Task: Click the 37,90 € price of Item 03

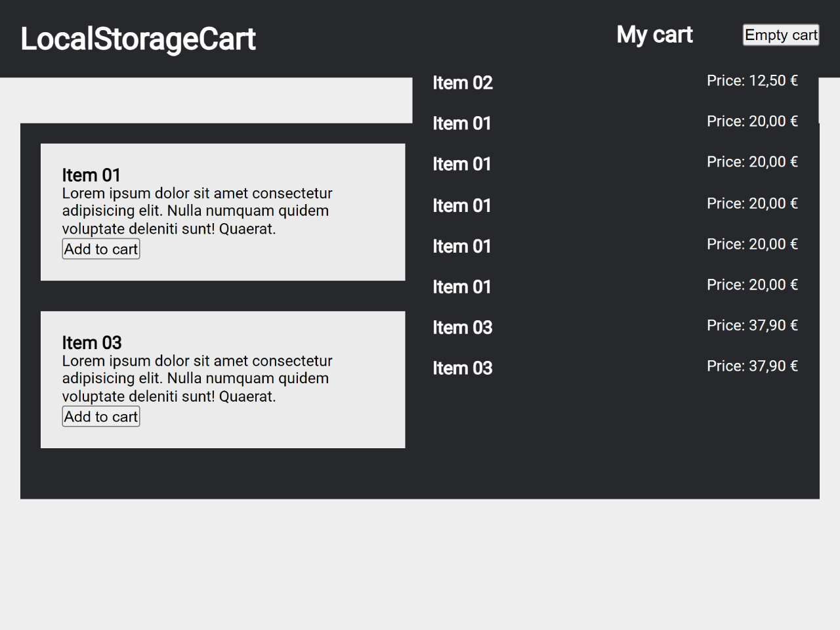Action: [752, 325]
